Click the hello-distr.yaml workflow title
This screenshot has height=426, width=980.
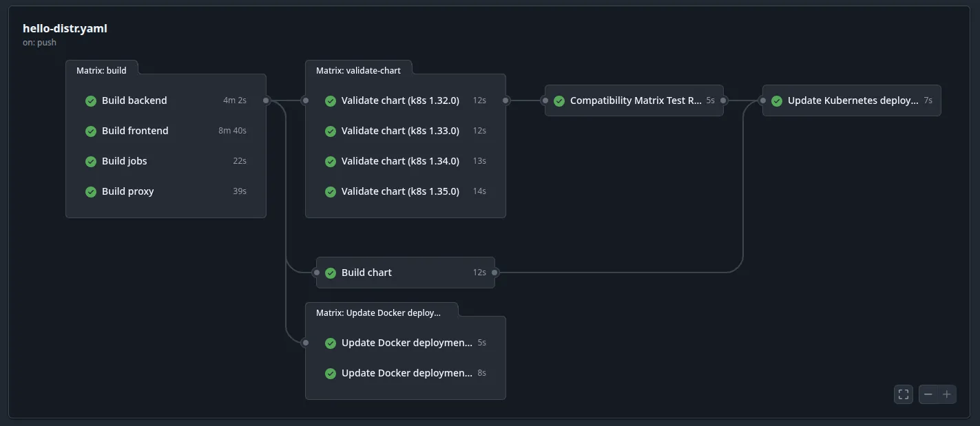point(64,28)
